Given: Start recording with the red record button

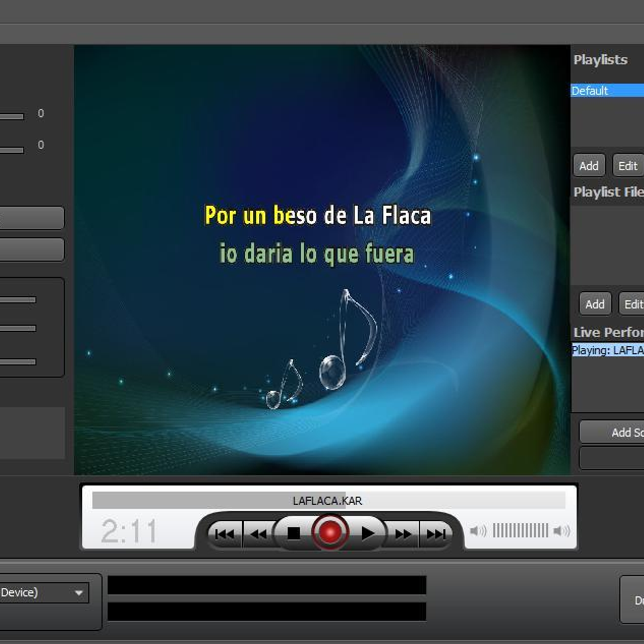Looking at the screenshot, I should tap(330, 533).
